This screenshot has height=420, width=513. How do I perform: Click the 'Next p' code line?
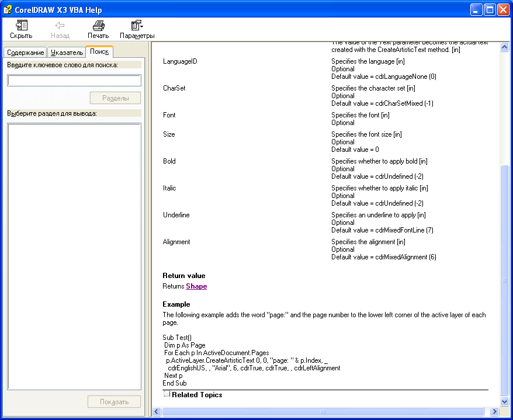click(x=174, y=376)
